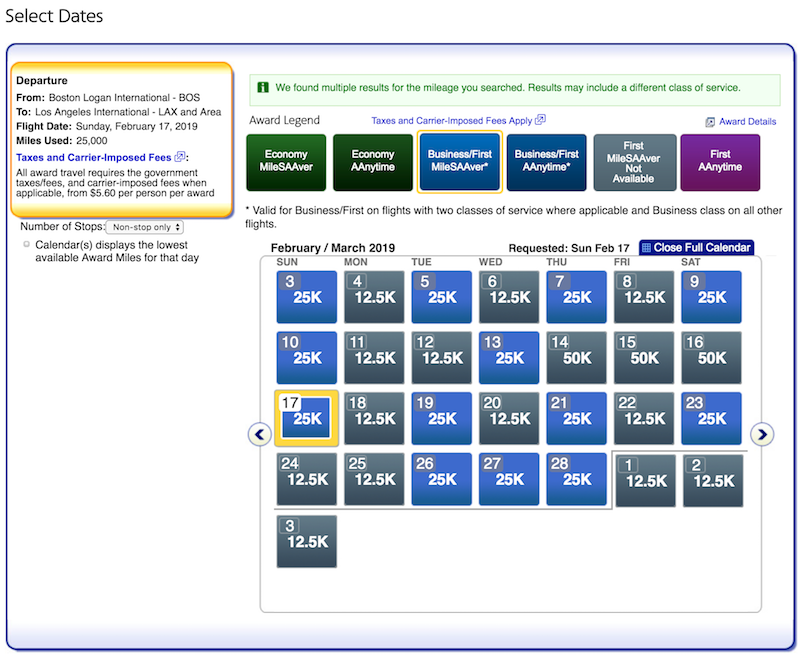The width and height of the screenshot is (800, 655).
Task: Click First MileSAAver Not Available tile
Action: (634, 162)
